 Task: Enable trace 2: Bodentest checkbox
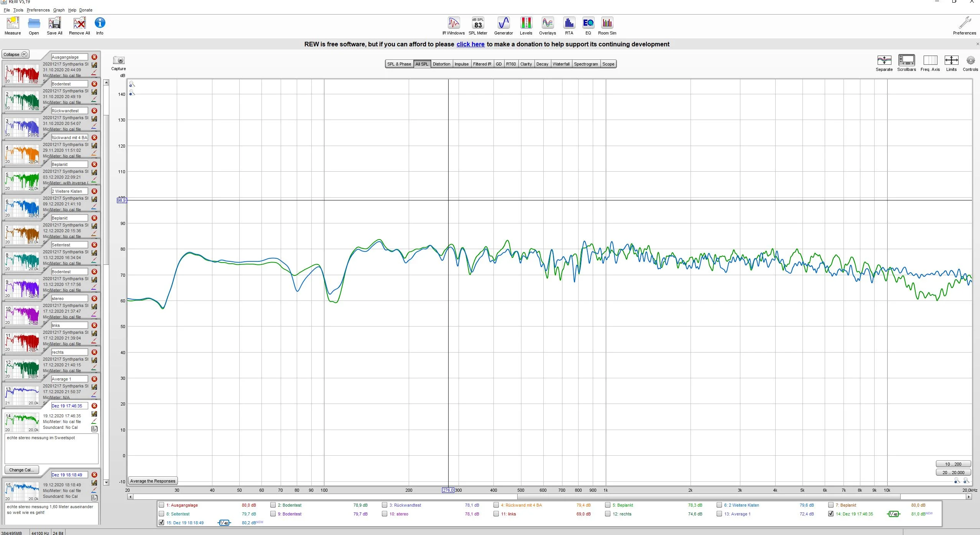click(x=273, y=505)
